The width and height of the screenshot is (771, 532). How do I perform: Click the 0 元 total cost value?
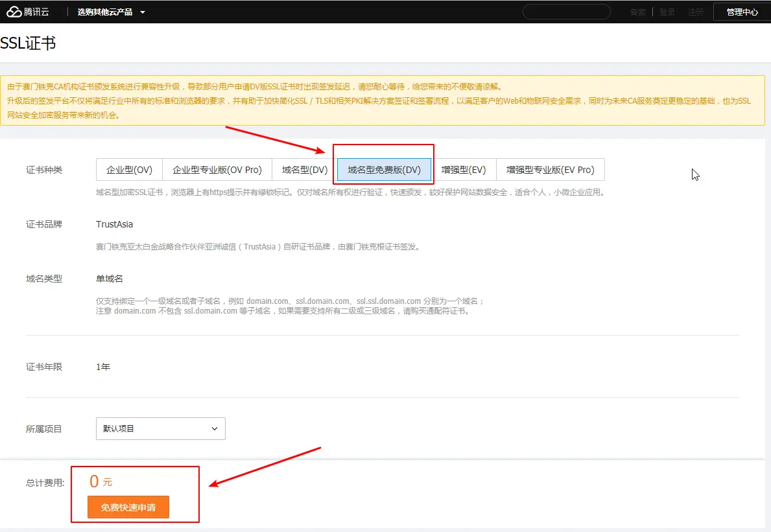(101, 481)
